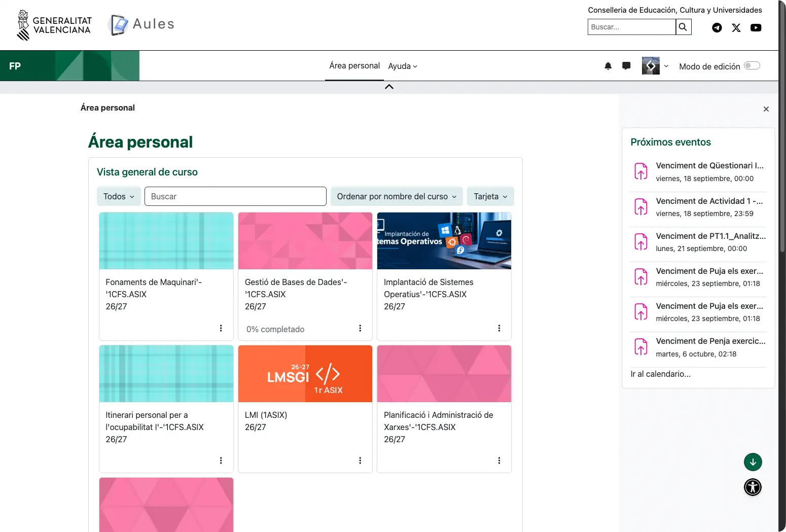Select the Área personal navigation tab
786x532 pixels.
click(354, 65)
